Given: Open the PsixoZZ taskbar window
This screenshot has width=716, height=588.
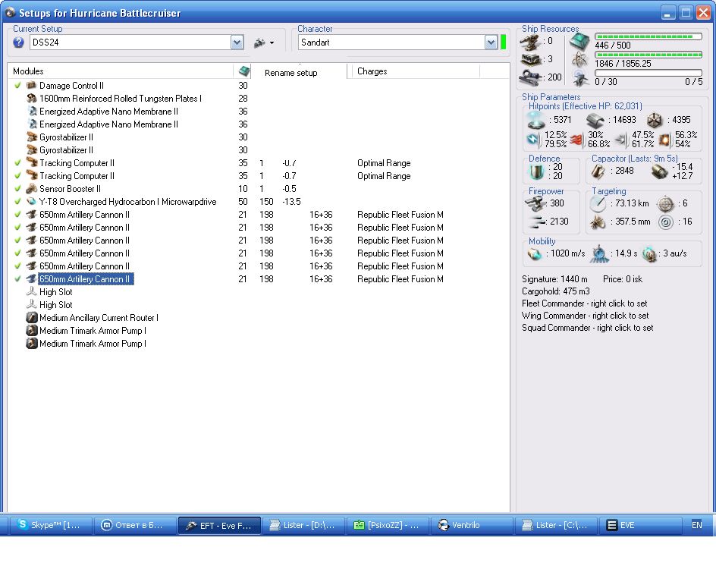Looking at the screenshot, I should [x=388, y=526].
